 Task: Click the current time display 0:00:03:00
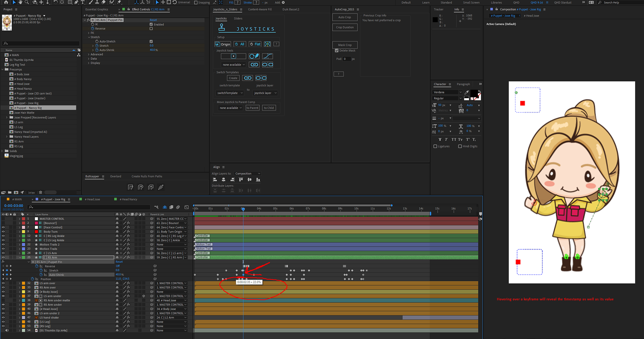click(14, 206)
